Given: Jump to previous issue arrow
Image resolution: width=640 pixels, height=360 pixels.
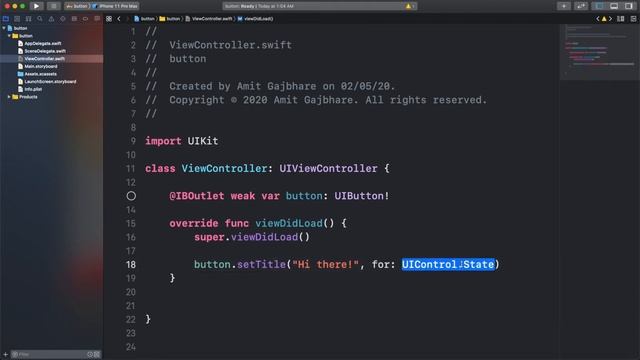Looking at the screenshot, I should pos(598,19).
